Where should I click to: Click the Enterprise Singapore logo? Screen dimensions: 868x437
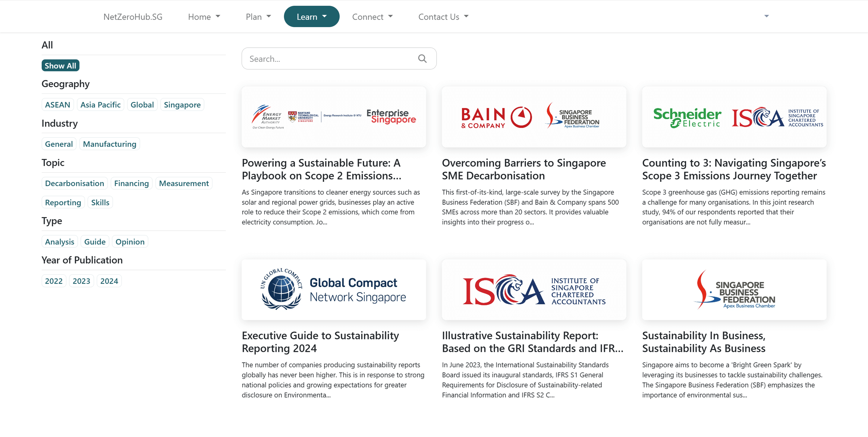coord(391,117)
